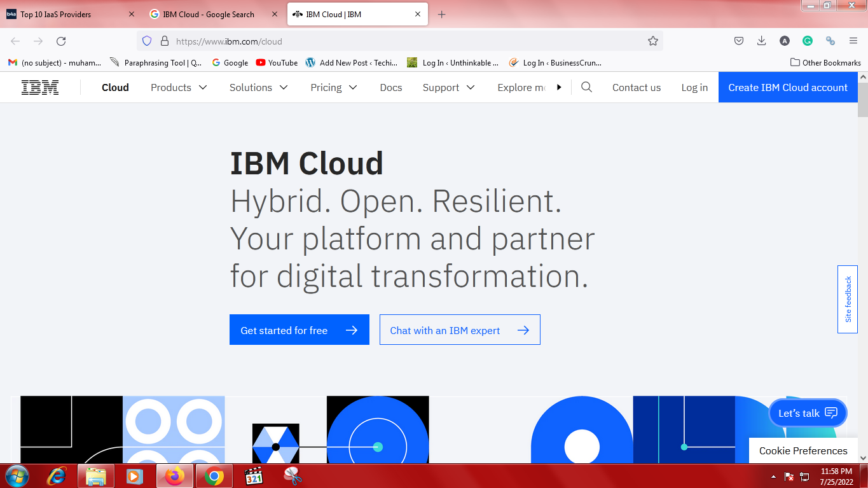The width and height of the screenshot is (868, 488).
Task: Expand the Support dropdown
Action: [449, 87]
